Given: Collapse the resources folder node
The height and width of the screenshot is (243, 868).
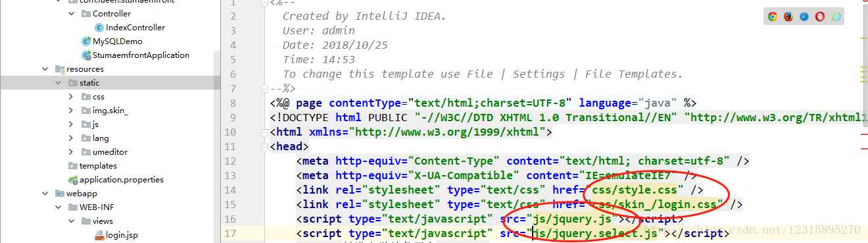Looking at the screenshot, I should pos(45,69).
